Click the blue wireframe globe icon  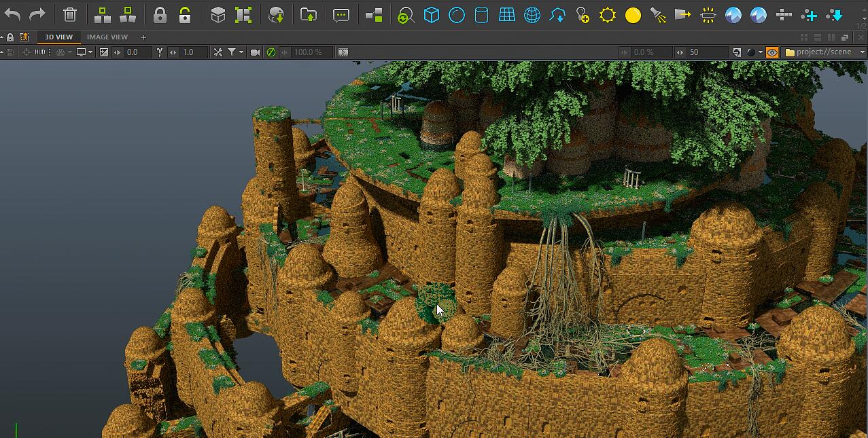tap(532, 14)
